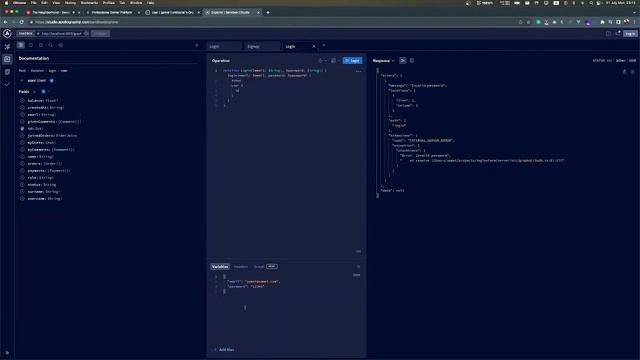This screenshot has width=640, height=360.
Task: Select the Variables tab
Action: click(220, 267)
